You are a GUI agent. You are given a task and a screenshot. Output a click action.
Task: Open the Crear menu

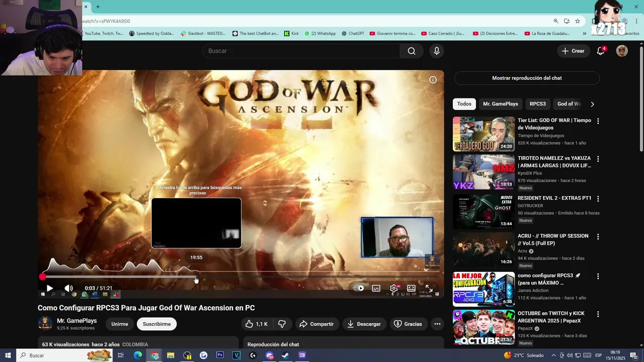tap(573, 51)
